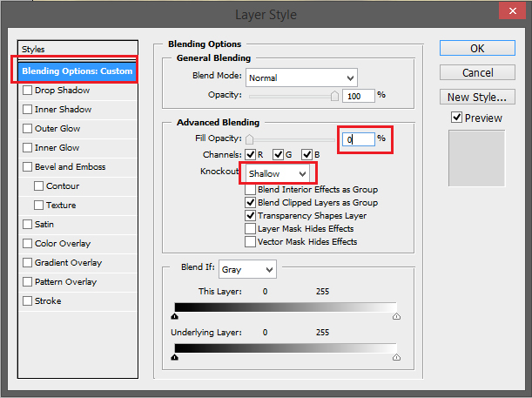Viewport: 532px width, 398px height.
Task: Enable the Drop Shadow effect checkbox
Action: coord(28,91)
